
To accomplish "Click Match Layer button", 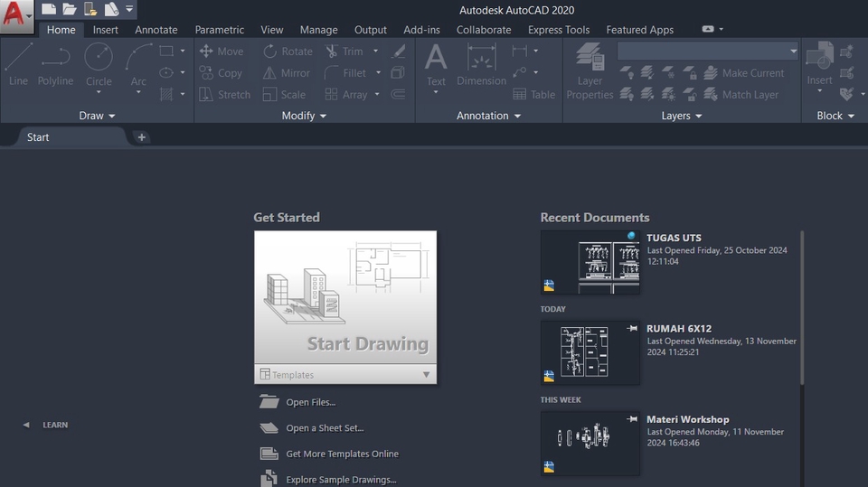I will (x=741, y=95).
